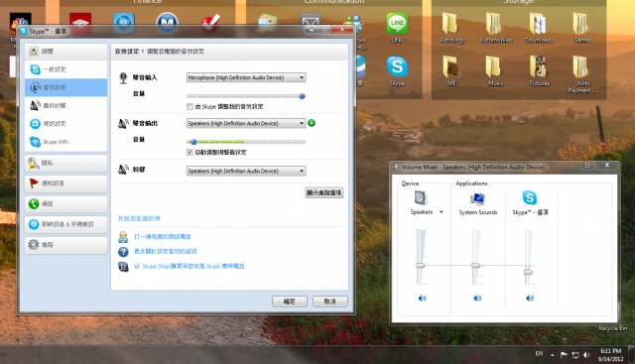Viewport: 635px width, 364px height.
Task: Click the question mark help icon
Action: point(123,252)
